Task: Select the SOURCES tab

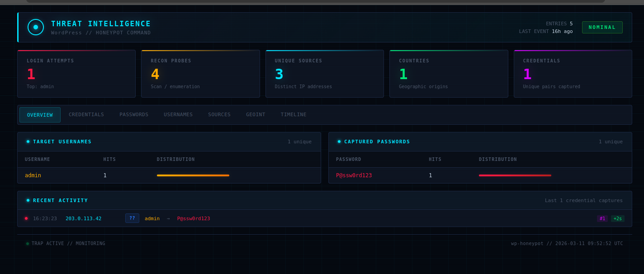Action: click(x=219, y=114)
